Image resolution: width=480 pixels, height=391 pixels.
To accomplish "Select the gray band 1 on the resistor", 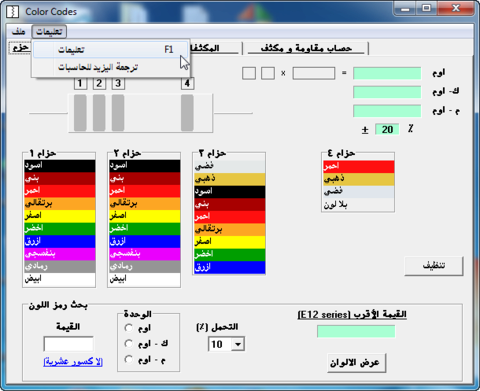I will (80, 113).
